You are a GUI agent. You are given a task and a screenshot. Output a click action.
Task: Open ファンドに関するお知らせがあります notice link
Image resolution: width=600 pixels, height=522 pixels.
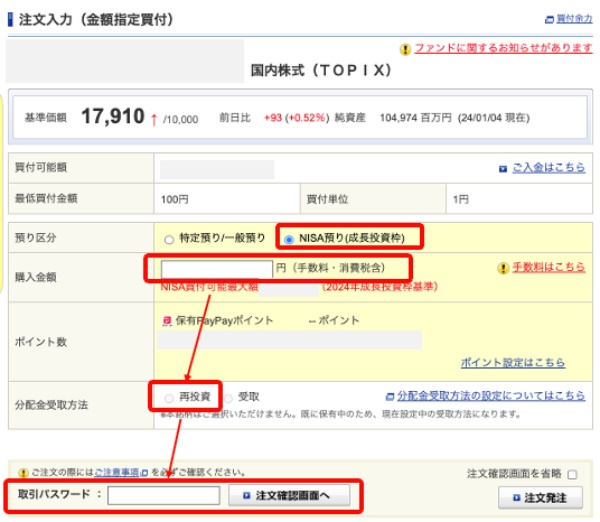click(503, 48)
